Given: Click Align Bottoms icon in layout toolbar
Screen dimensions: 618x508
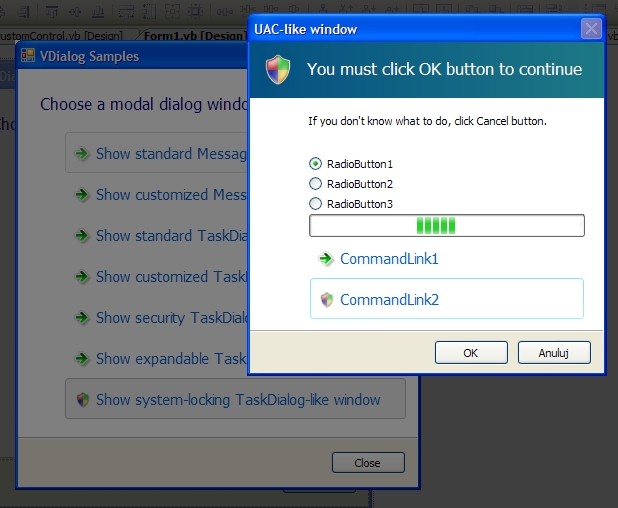Looking at the screenshot, I should tap(98, 11).
